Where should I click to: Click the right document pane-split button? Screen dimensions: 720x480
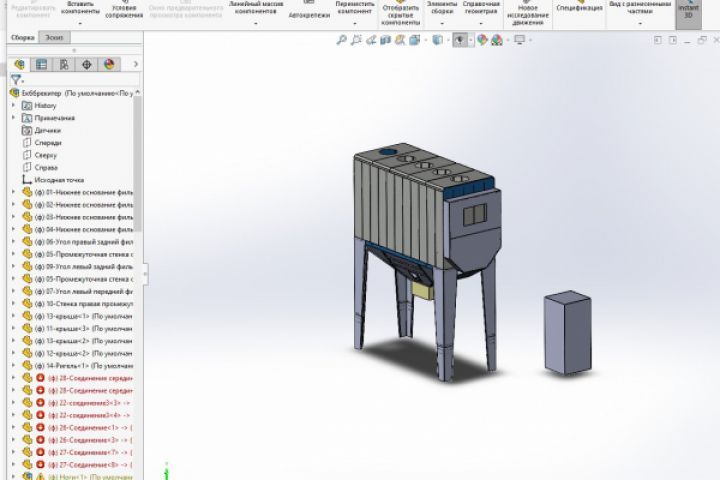(673, 40)
